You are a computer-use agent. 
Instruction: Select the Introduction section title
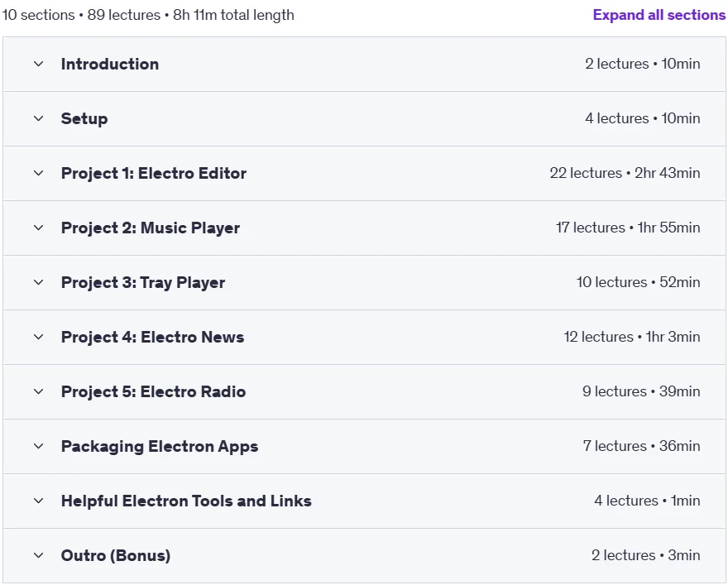110,64
